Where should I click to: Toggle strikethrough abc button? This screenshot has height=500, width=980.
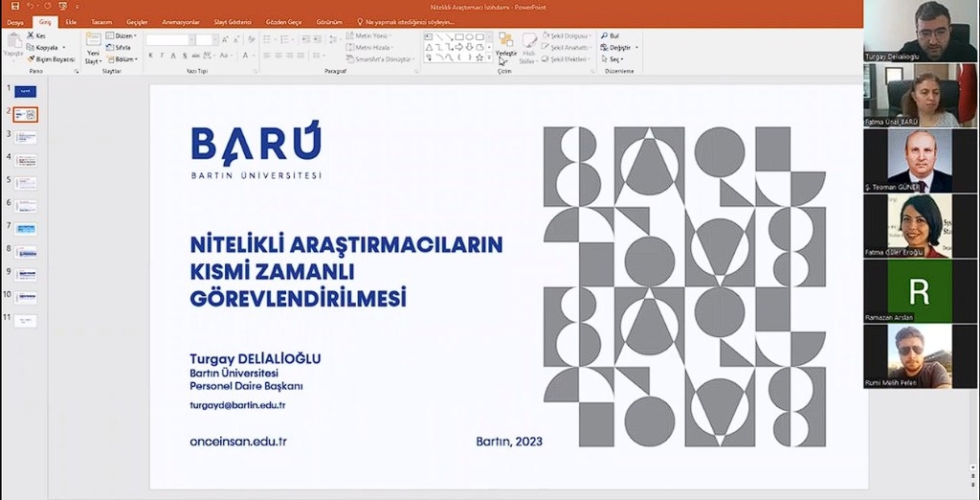coord(194,56)
